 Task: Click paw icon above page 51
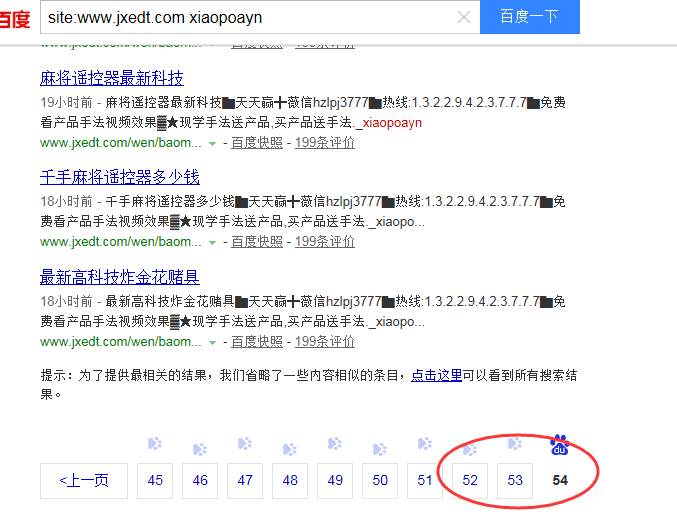pos(425,443)
